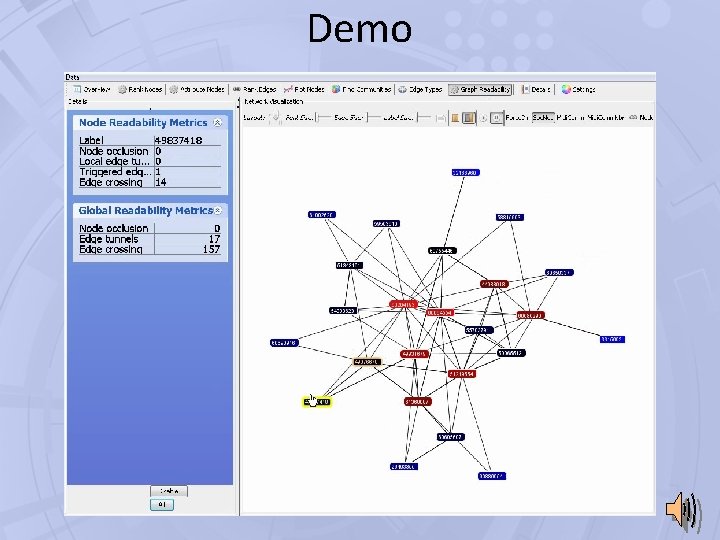Open the Overview tab
This screenshot has width=720, height=540.
[x=92, y=90]
